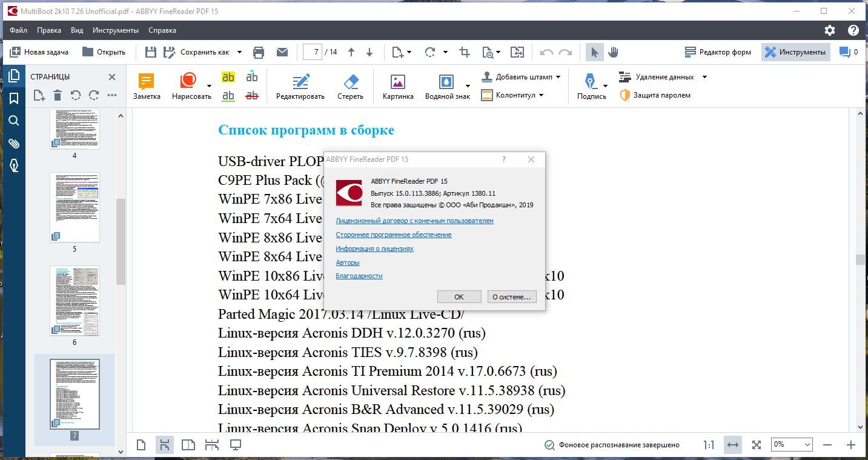Click the Подпись signature icon
Viewport: 868px width, 460px height.
click(x=591, y=82)
